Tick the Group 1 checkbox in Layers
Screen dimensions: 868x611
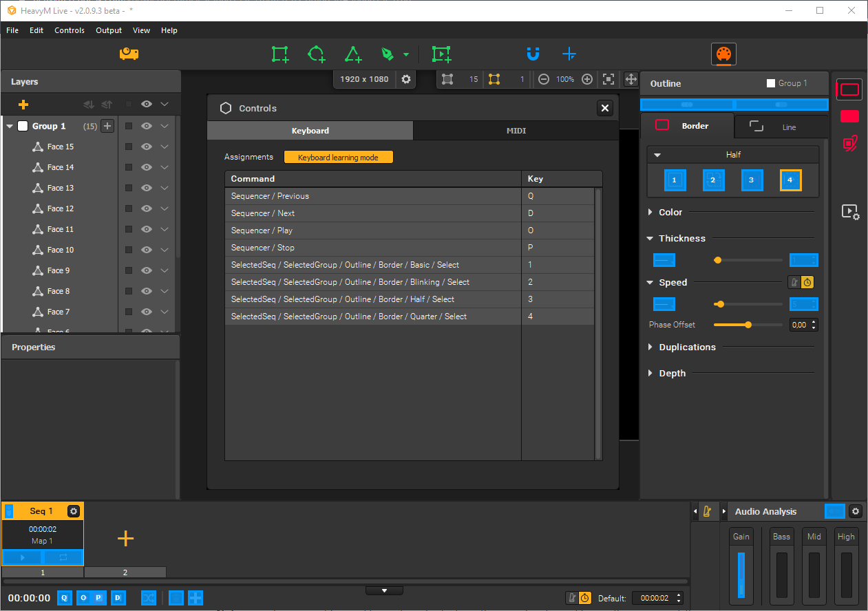pyautogui.click(x=23, y=126)
